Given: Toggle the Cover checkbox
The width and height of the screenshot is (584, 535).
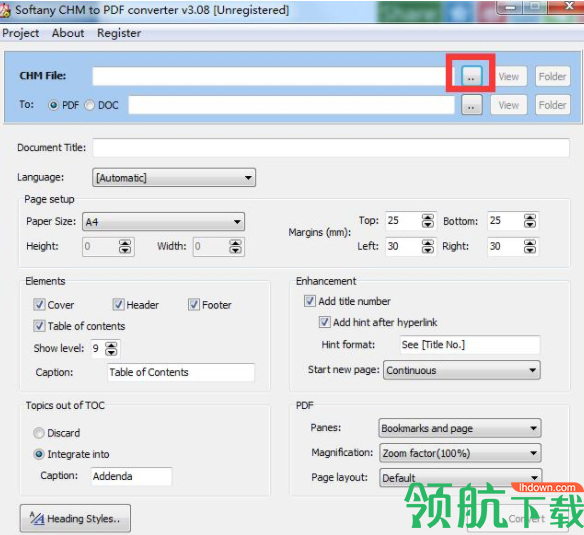Looking at the screenshot, I should point(39,305).
